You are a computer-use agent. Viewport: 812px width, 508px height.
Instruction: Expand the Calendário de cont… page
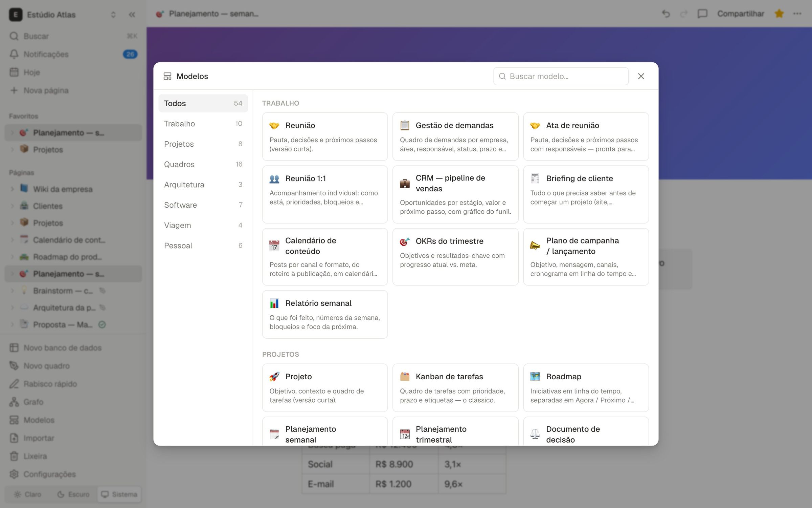tap(12, 240)
